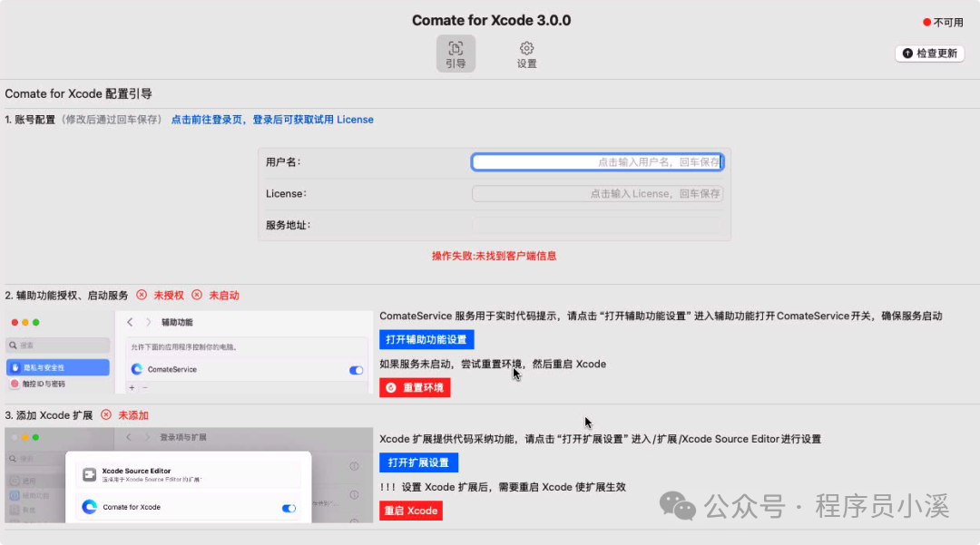Click the 重置环境 reset button

415,386
